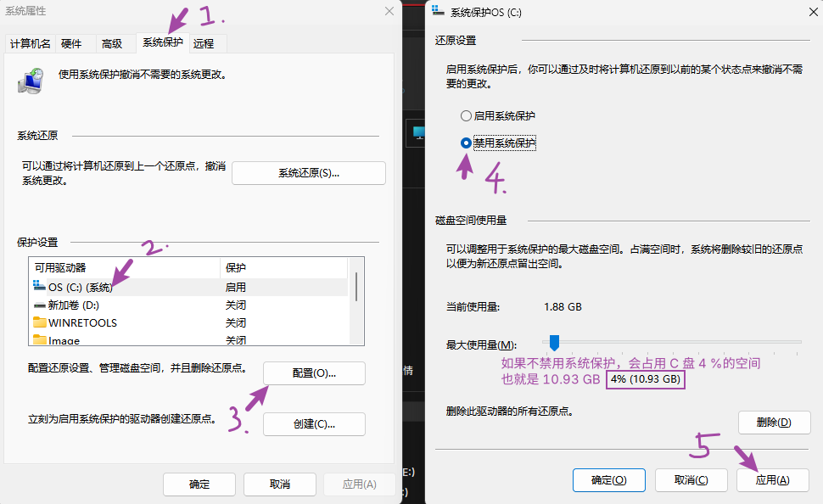Select the 禁用系统保护 radio button
The image size is (823, 504).
466,143
